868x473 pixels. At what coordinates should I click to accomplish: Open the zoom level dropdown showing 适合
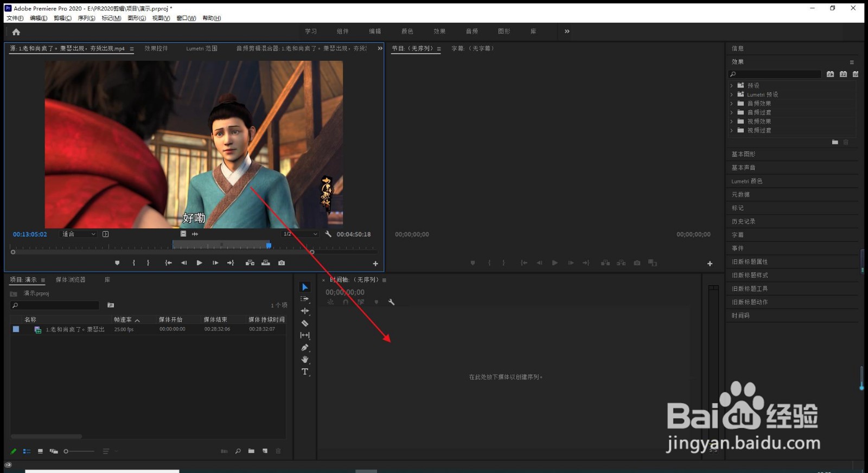tap(78, 234)
